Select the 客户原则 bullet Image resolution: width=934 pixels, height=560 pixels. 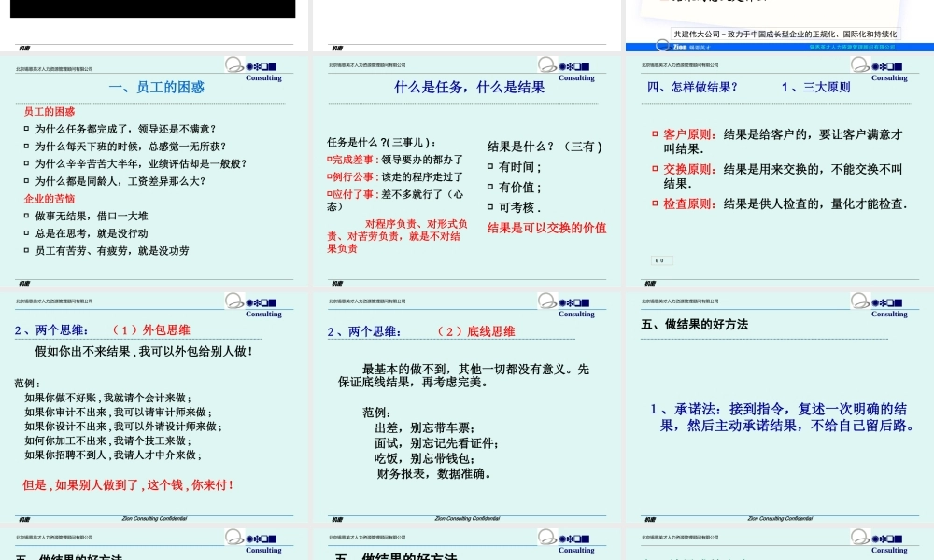pyautogui.click(x=777, y=142)
